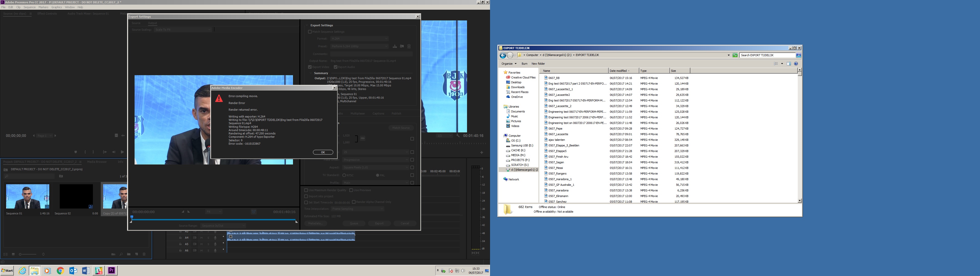Click Save Preset icon in Export Settings
Viewport: 980px width, 276px height.
[395, 47]
